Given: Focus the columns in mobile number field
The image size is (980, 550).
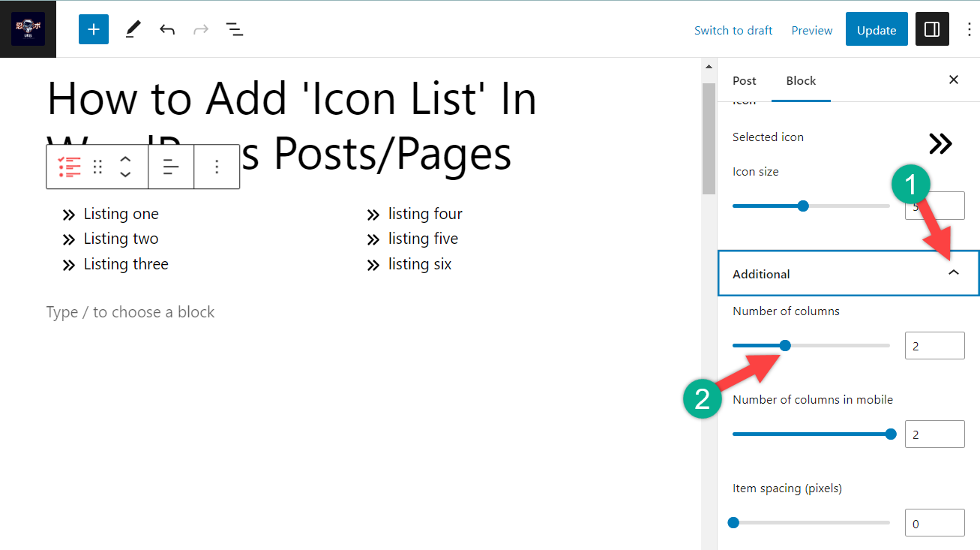Looking at the screenshot, I should coord(935,434).
